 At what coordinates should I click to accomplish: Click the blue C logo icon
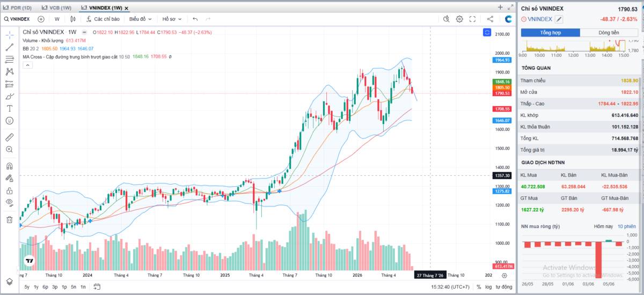coord(509,19)
